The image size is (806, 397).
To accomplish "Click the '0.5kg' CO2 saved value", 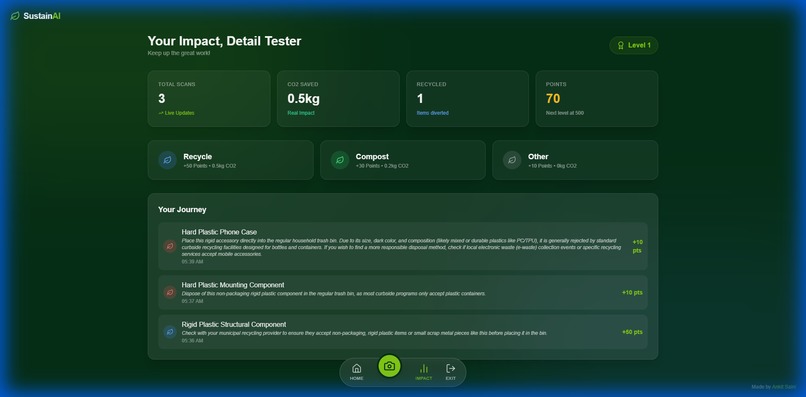I will coord(303,99).
